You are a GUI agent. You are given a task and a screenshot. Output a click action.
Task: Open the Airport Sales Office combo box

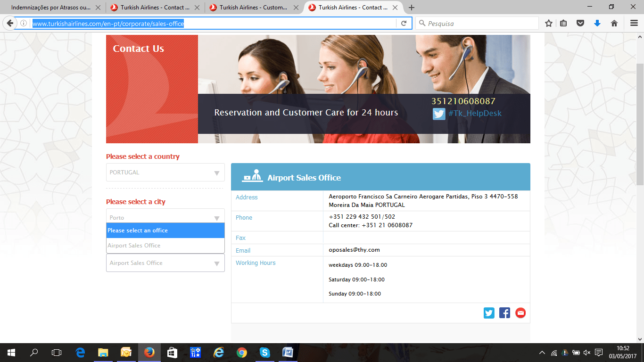pyautogui.click(x=165, y=263)
